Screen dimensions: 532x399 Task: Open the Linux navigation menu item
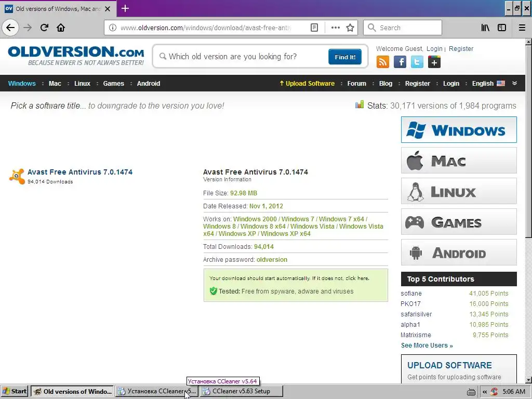pyautogui.click(x=82, y=84)
